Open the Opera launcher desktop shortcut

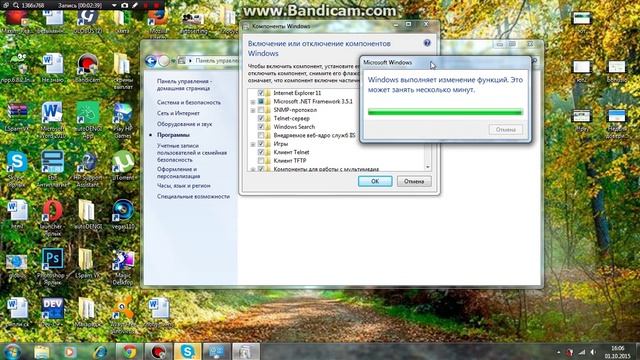[x=52, y=218]
